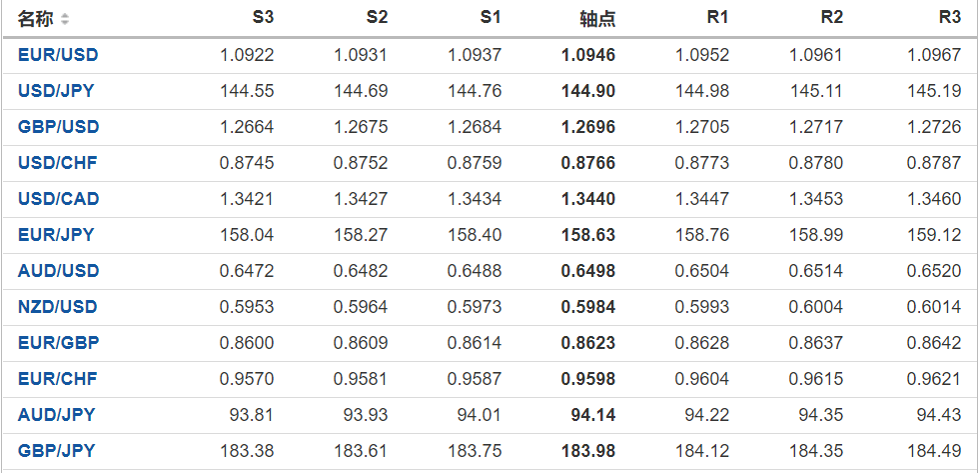This screenshot has height=473, width=980.
Task: Open the USD/JPY currency pair link
Action: tap(56, 91)
